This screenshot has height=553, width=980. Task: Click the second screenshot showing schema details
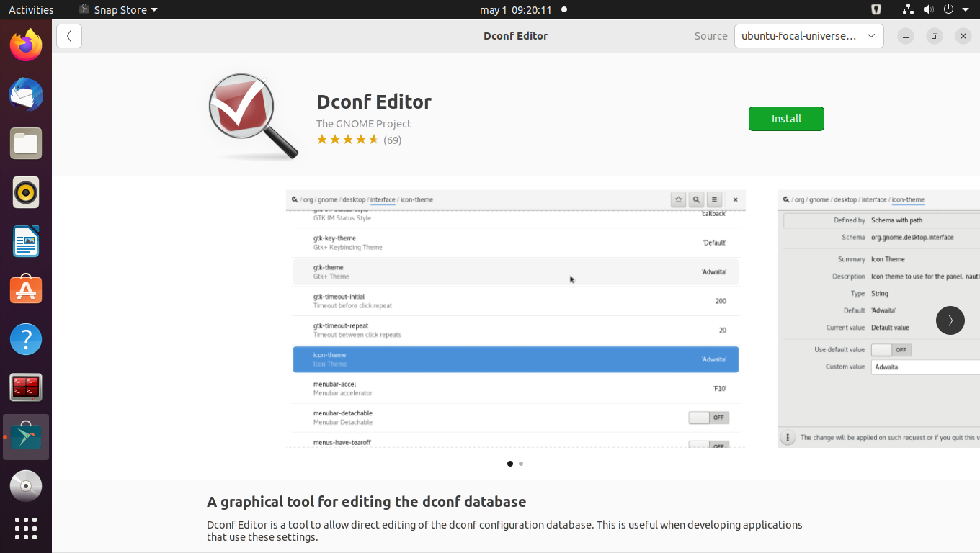tap(878, 319)
